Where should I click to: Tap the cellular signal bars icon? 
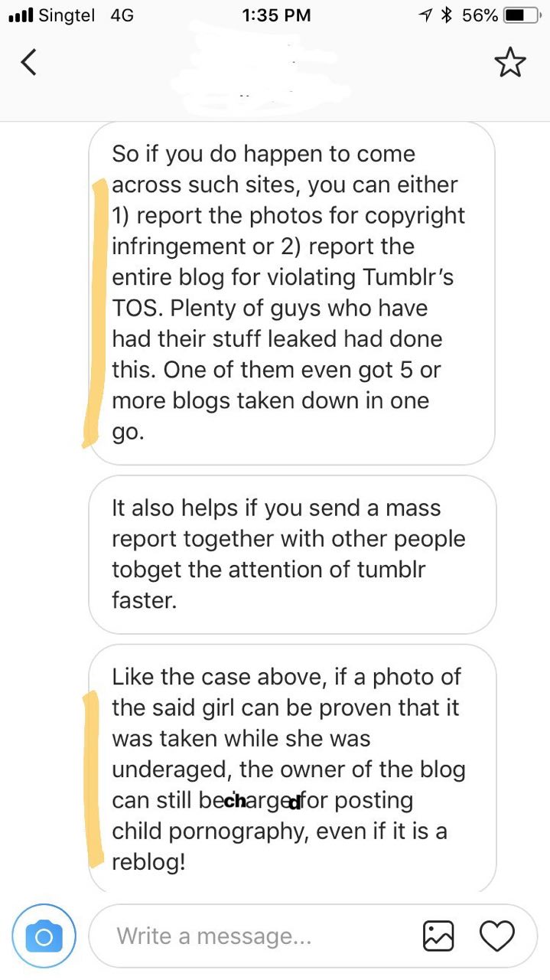tap(20, 15)
